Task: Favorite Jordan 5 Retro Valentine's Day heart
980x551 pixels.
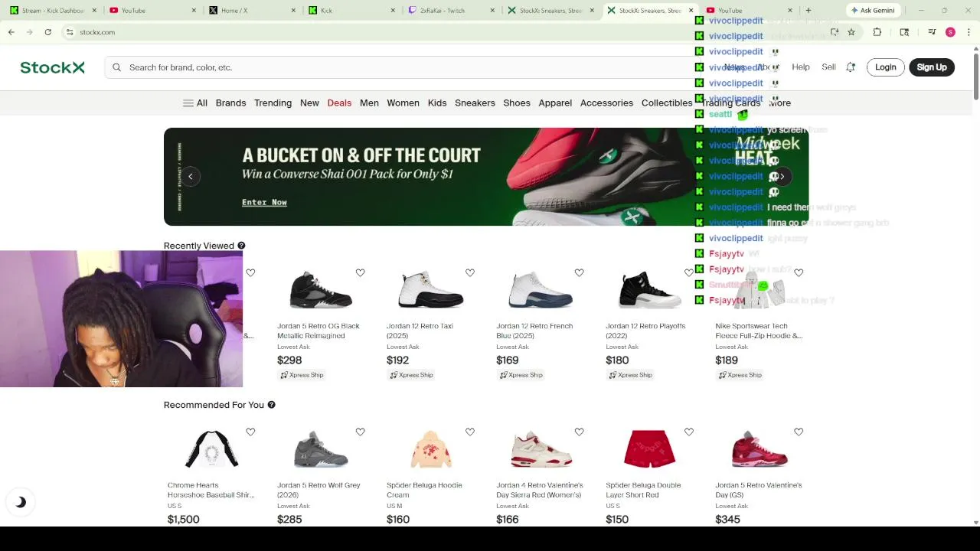Action: (x=799, y=432)
